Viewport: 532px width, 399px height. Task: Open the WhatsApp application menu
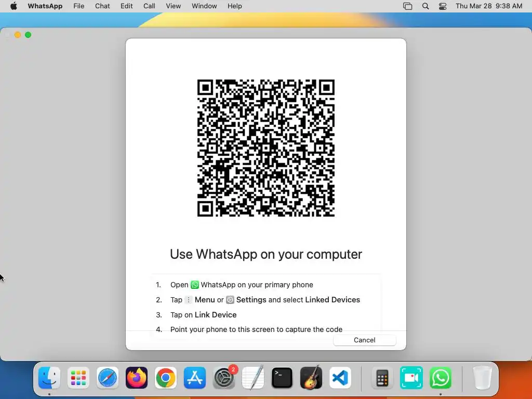pos(45,6)
